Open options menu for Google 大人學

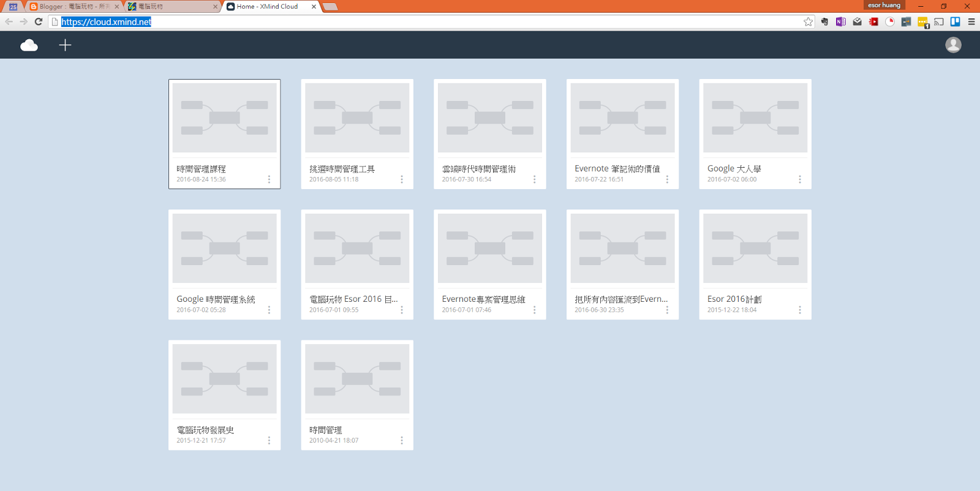click(x=800, y=179)
